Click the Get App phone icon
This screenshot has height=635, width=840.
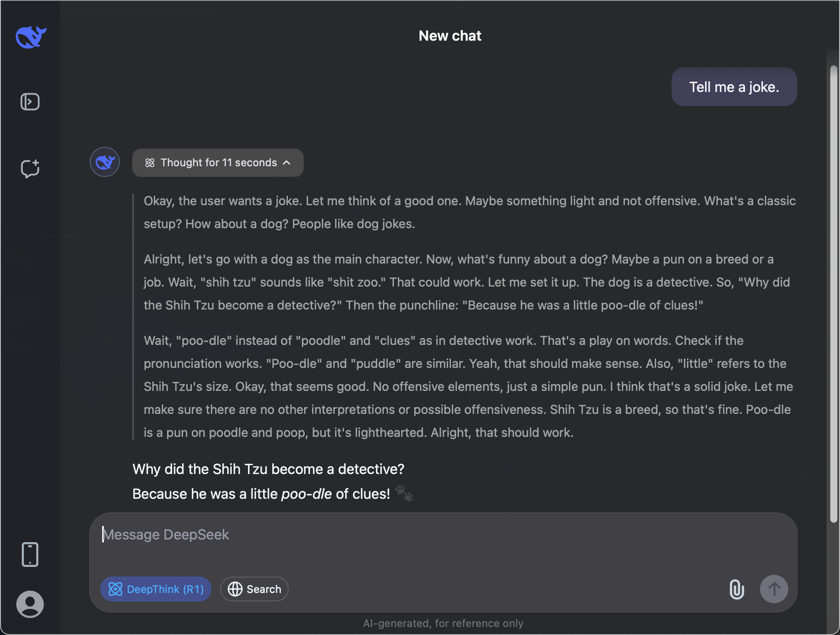[x=30, y=554]
